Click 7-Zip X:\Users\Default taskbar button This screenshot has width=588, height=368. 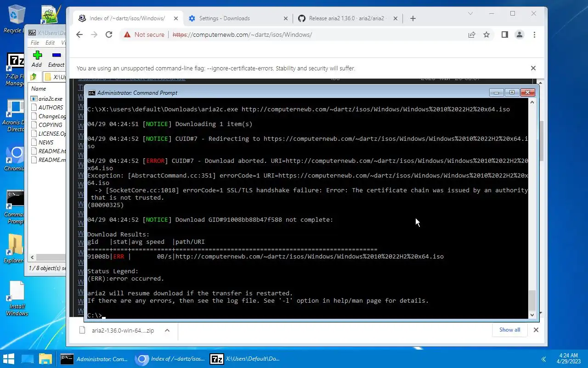tap(245, 359)
